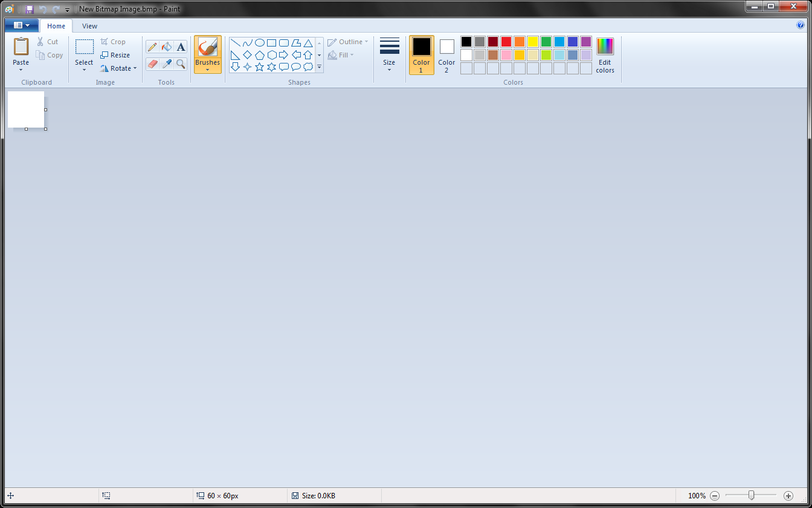The image size is (812, 508).
Task: Activate the Color 1 selector
Action: tap(421, 54)
